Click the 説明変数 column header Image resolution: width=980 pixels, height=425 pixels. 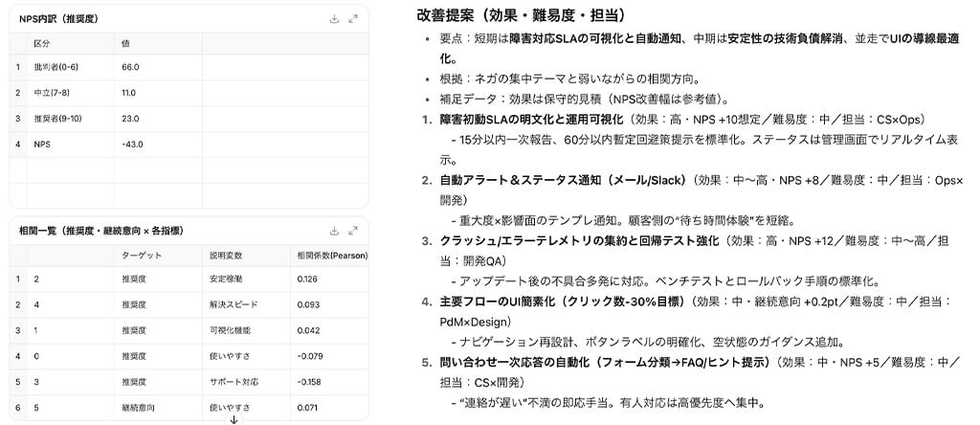228,256
